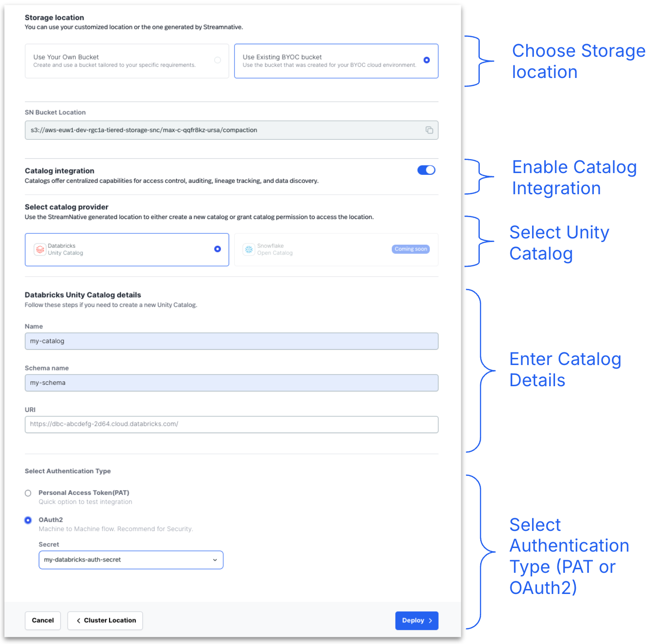Screen dimensions: 652x644
Task: Click the URI input field
Action: click(231, 425)
